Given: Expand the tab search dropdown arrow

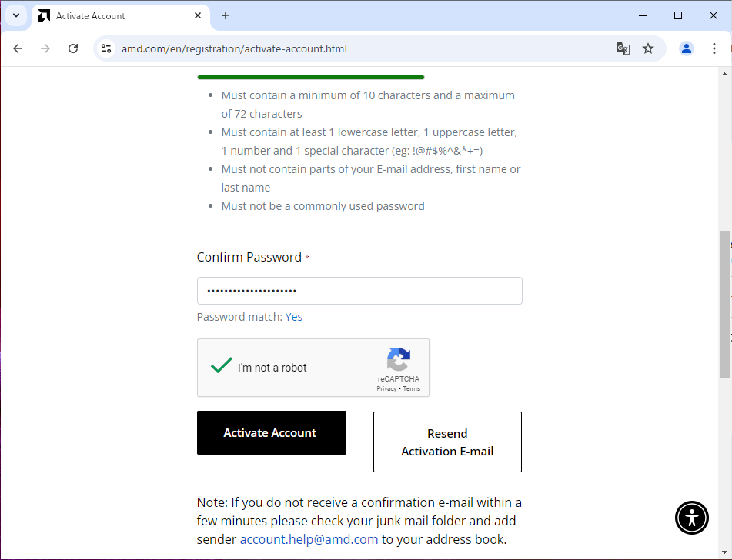Looking at the screenshot, I should [x=16, y=16].
